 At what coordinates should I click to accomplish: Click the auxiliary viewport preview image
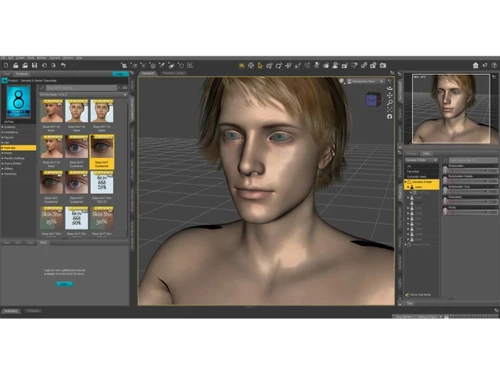[451, 109]
